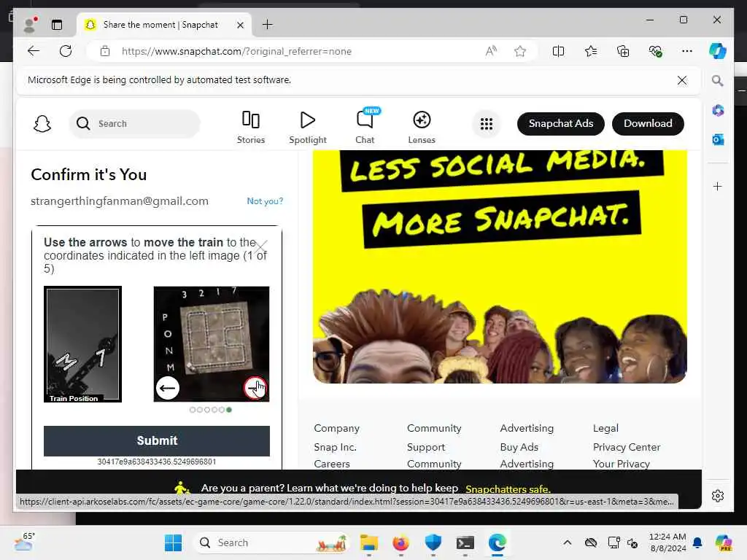Click the Windows taskbar search box
This screenshot has width=747, height=560.
click(x=271, y=542)
